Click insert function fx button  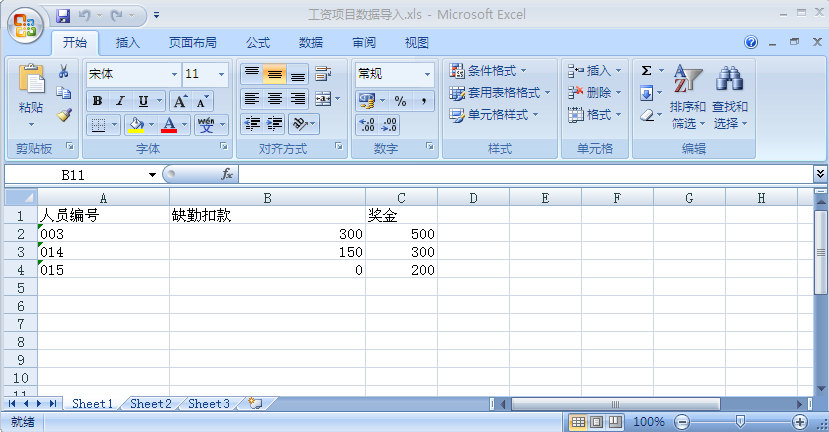pos(227,174)
